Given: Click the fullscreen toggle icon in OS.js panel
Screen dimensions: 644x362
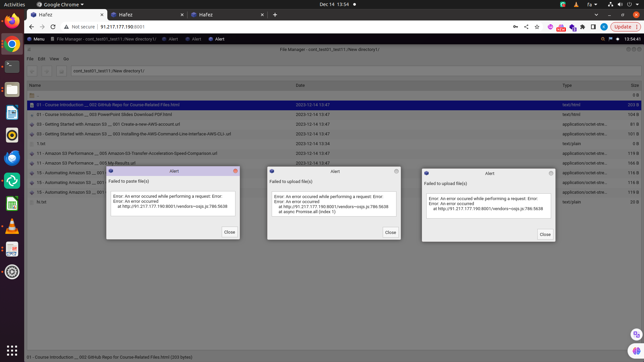Looking at the screenshot, I should pos(618,39).
